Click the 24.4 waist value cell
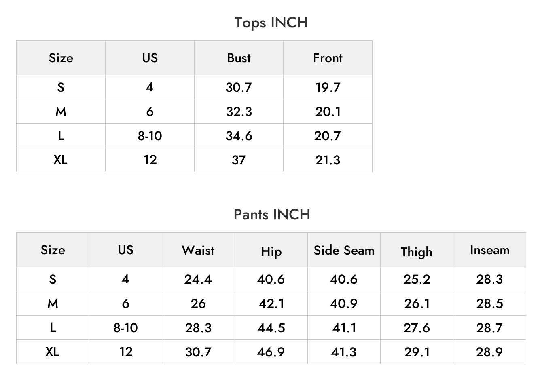Image resolution: width=542 pixels, height=392 pixels. tap(198, 279)
